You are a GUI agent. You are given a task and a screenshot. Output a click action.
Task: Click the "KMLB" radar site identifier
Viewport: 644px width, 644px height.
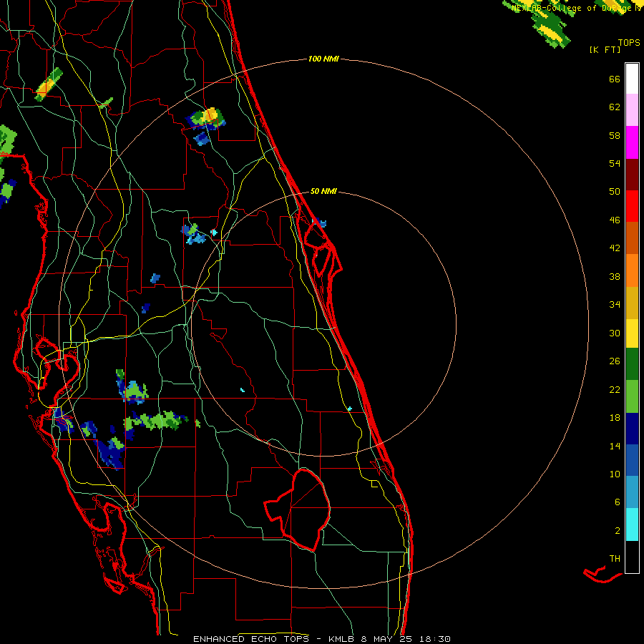click(343, 639)
